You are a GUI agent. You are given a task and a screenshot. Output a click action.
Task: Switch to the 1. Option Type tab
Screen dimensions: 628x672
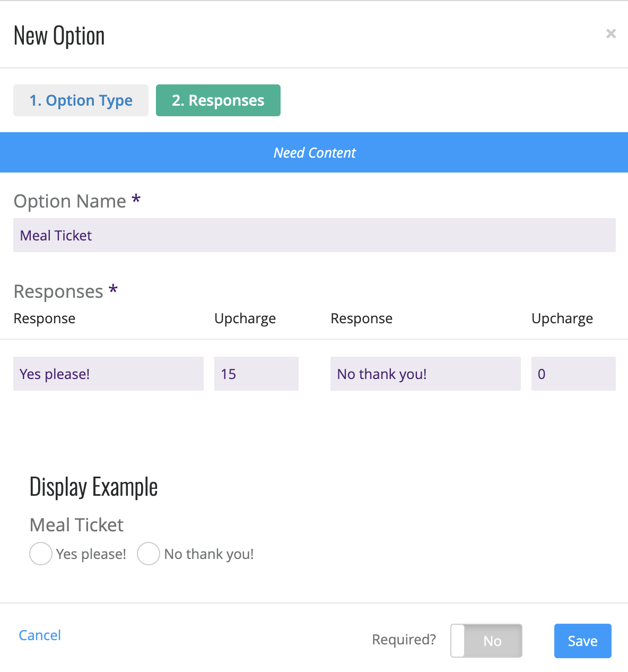click(81, 100)
